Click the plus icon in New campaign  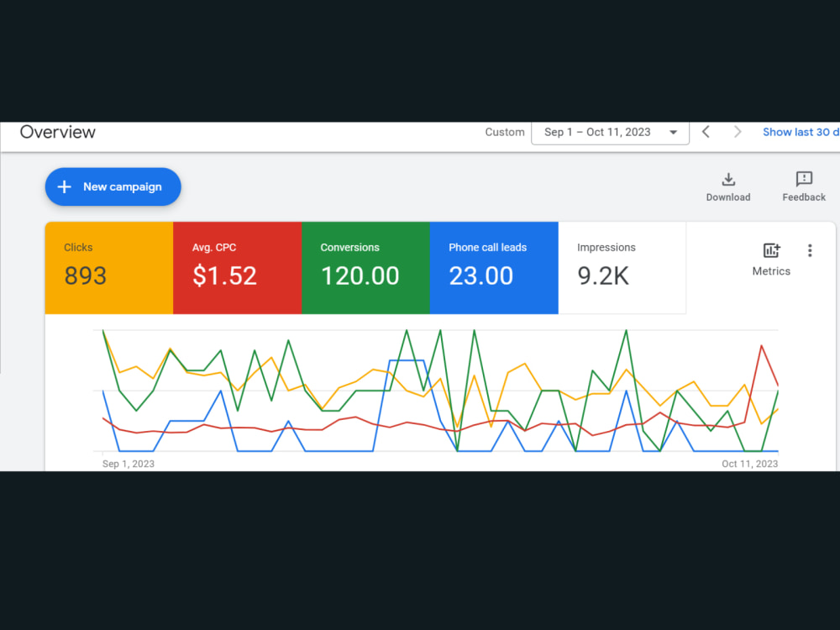tap(65, 186)
